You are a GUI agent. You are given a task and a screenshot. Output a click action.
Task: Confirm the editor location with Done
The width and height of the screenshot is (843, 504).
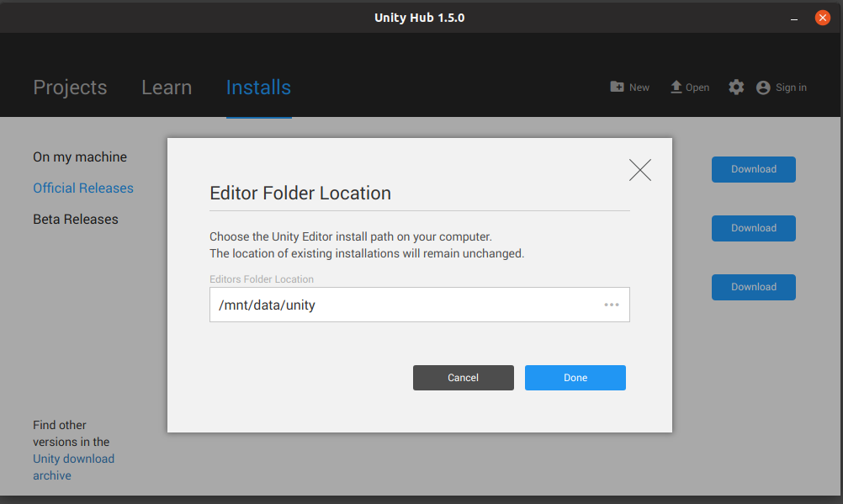click(575, 377)
